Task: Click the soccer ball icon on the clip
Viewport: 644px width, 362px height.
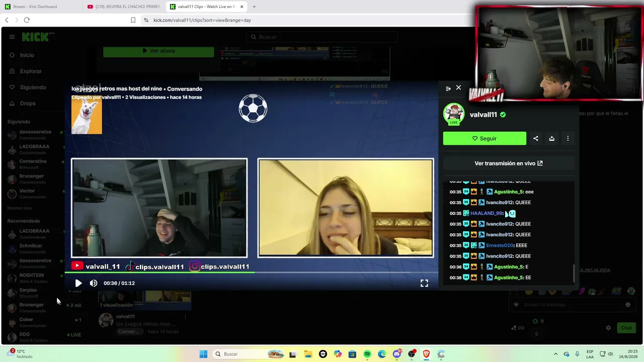Action: (253, 108)
